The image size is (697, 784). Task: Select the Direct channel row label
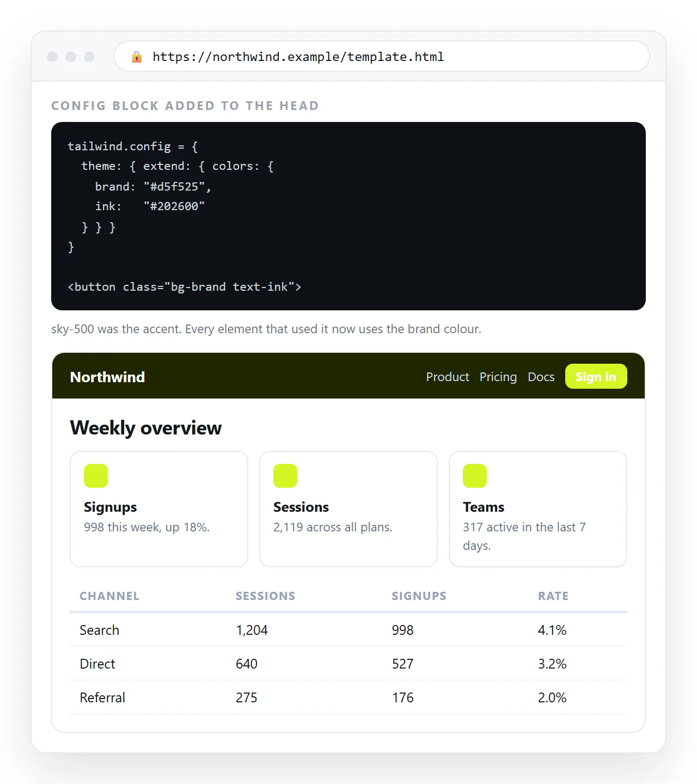tap(97, 664)
